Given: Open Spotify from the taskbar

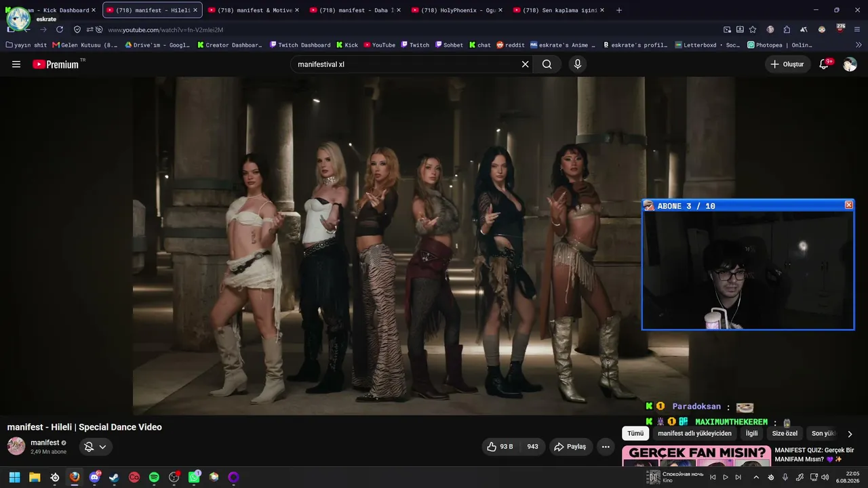Looking at the screenshot, I should coord(154,477).
